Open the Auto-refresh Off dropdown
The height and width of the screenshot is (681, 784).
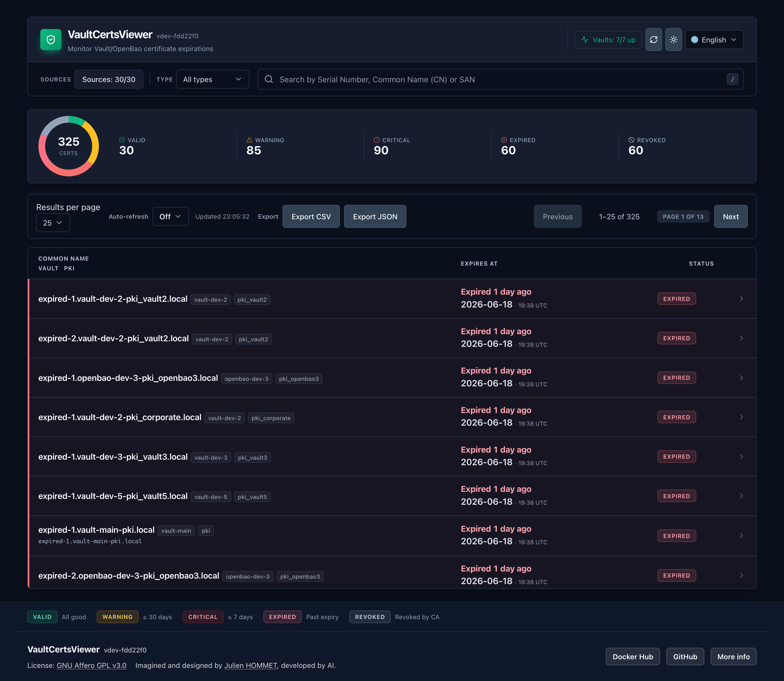coord(170,216)
